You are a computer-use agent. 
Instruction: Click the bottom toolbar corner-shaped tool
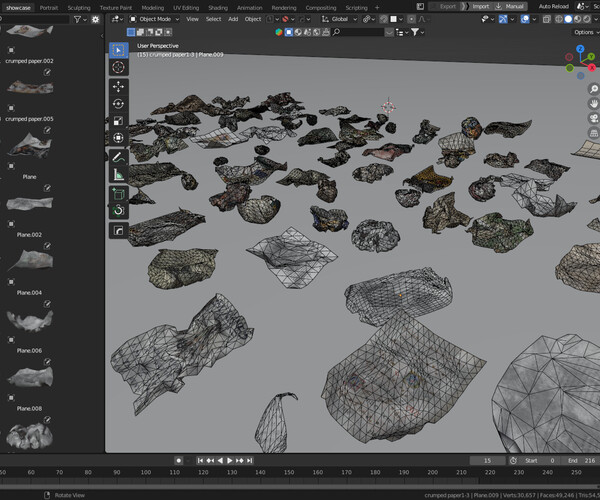118,231
